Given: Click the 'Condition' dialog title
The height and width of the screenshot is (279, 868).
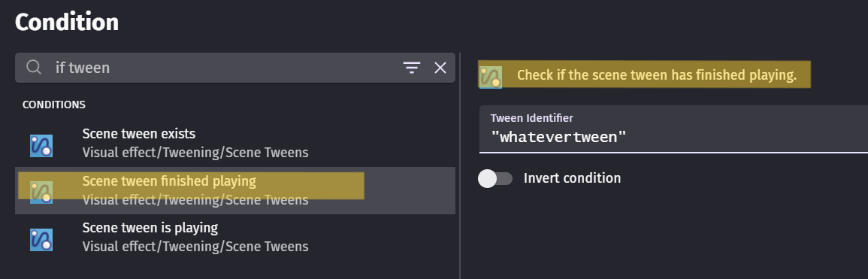Looking at the screenshot, I should pos(67,22).
